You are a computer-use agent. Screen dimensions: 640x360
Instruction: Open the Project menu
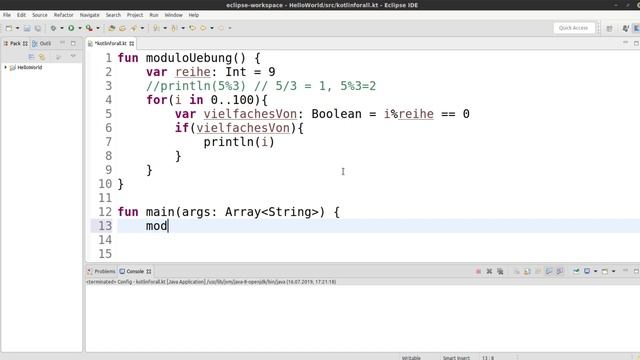pos(135,15)
